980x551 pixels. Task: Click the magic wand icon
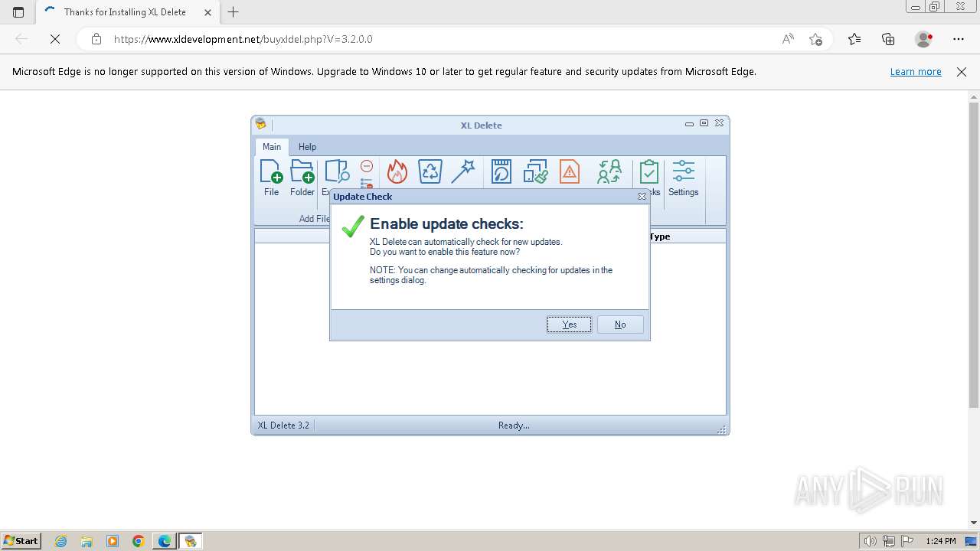pyautogui.click(x=463, y=171)
